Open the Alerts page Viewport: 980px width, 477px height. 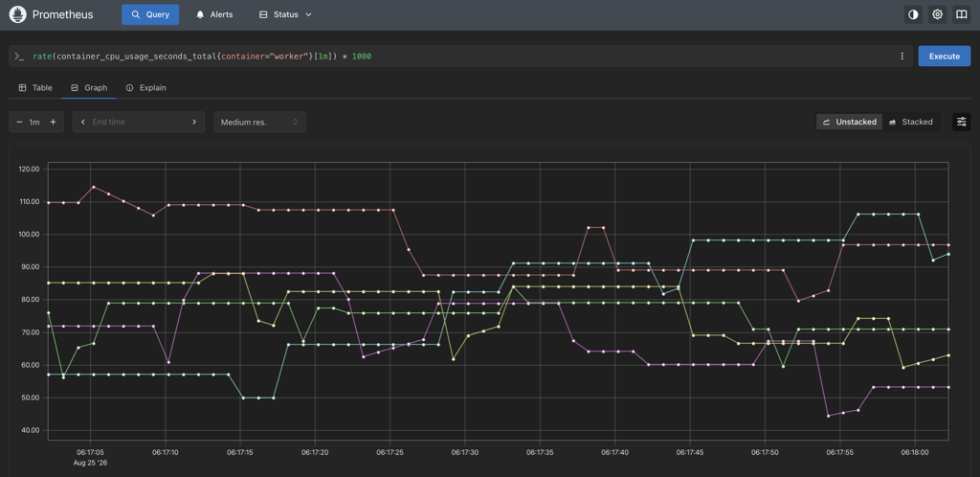214,14
